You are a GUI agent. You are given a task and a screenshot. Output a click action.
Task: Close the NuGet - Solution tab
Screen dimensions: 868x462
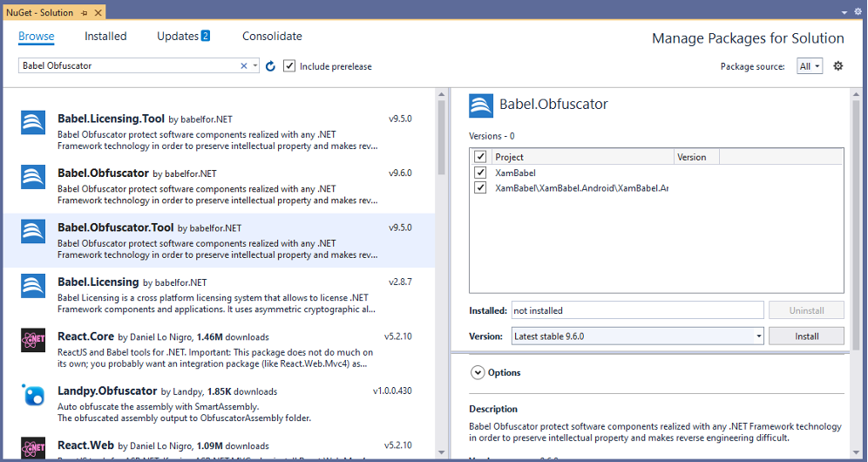(x=98, y=13)
